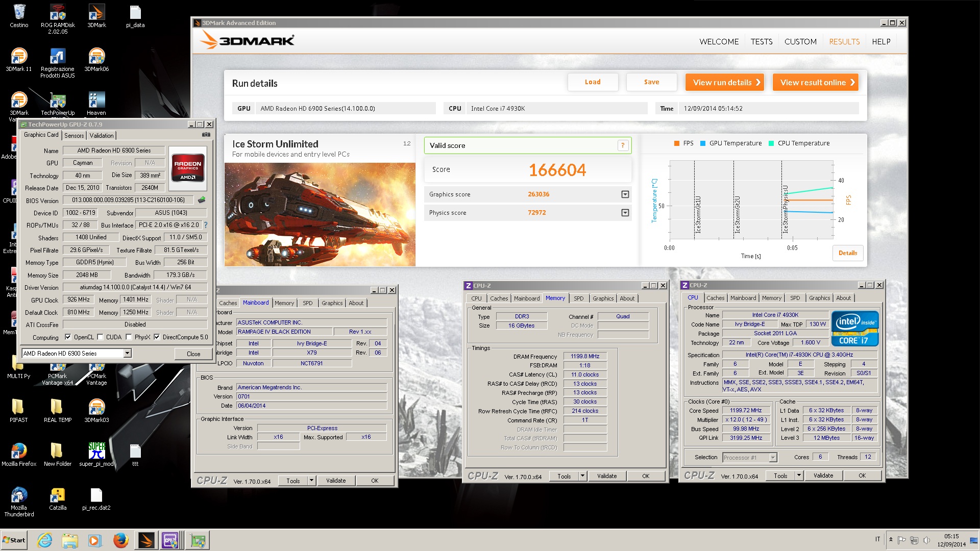Click orange FPS legend swatch
The width and height of the screenshot is (980, 551).
pos(677,143)
